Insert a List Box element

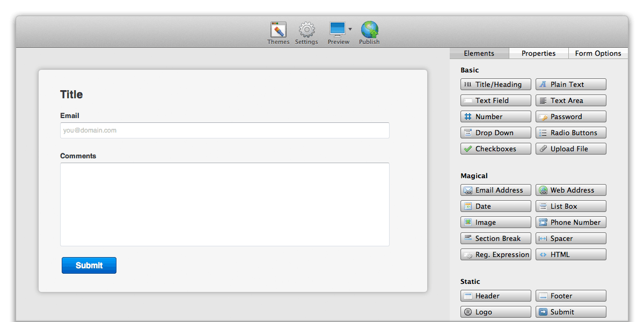570,206
